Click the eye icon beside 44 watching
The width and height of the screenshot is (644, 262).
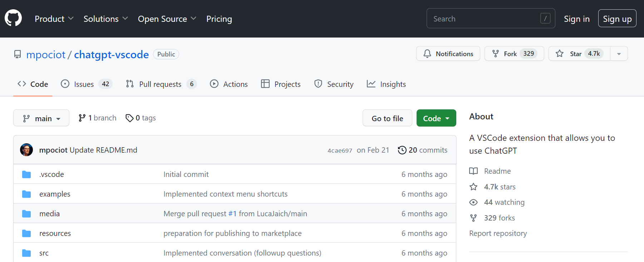point(473,202)
